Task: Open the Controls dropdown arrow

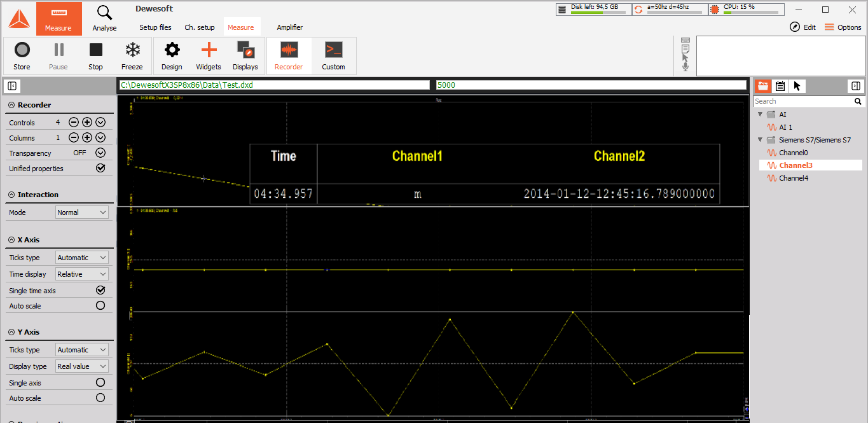Action: [100, 122]
